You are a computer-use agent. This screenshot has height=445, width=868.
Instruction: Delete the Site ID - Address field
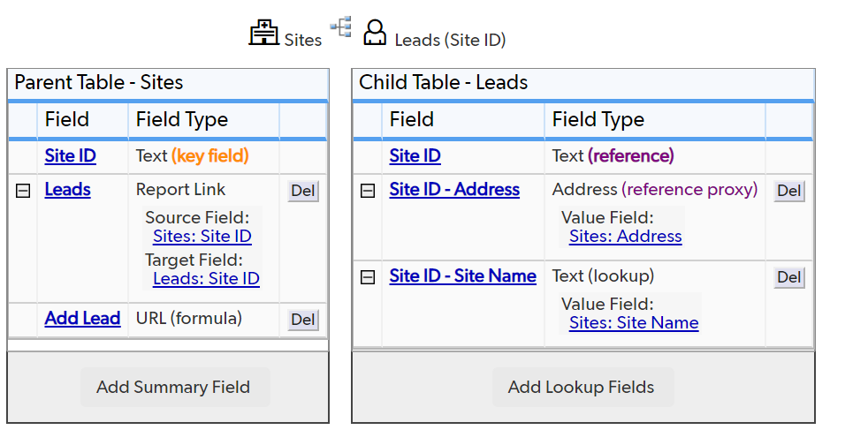788,191
